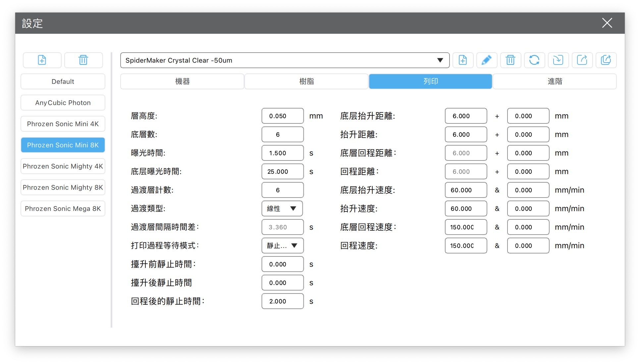Select the AnyCubic Photon machine

(63, 103)
